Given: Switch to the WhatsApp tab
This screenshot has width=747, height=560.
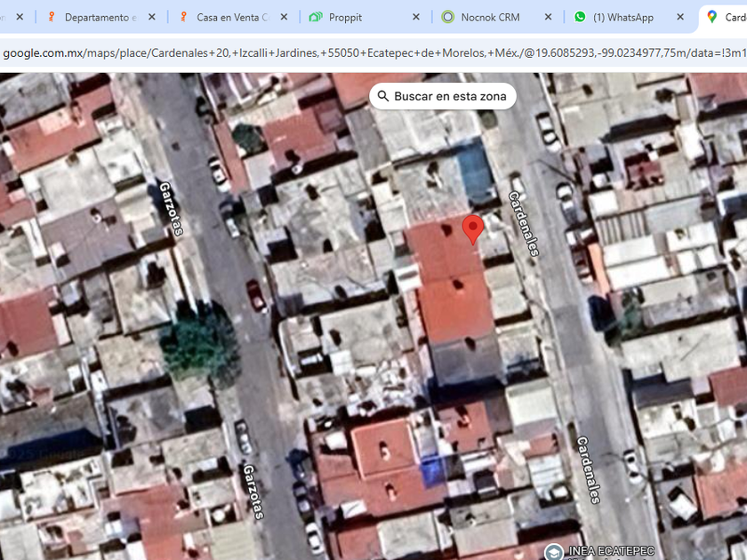Looking at the screenshot, I should point(630,17).
